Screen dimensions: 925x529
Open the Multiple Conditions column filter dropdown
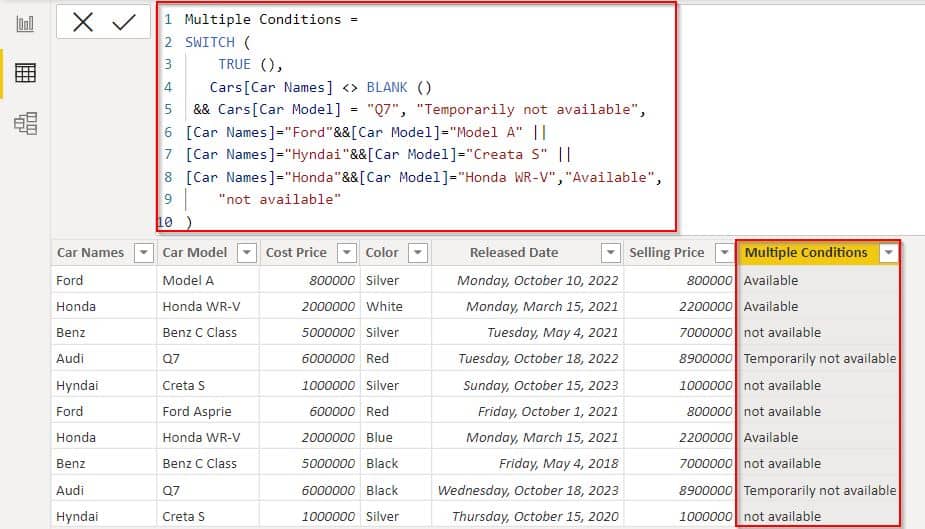click(x=888, y=253)
